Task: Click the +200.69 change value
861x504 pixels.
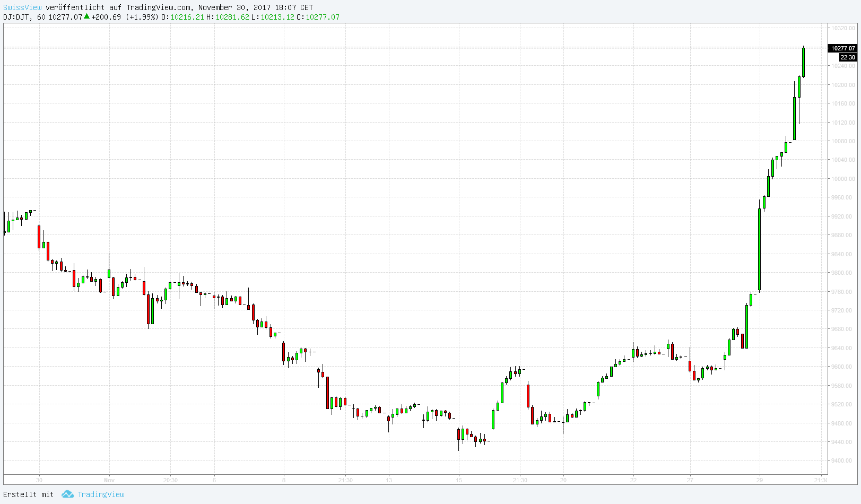Action: pos(106,17)
